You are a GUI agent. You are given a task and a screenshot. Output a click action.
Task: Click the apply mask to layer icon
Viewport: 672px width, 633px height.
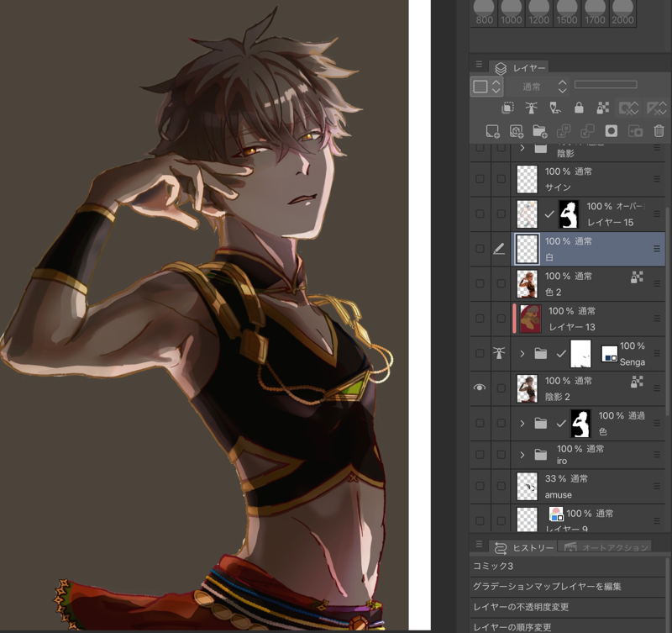tap(635, 131)
